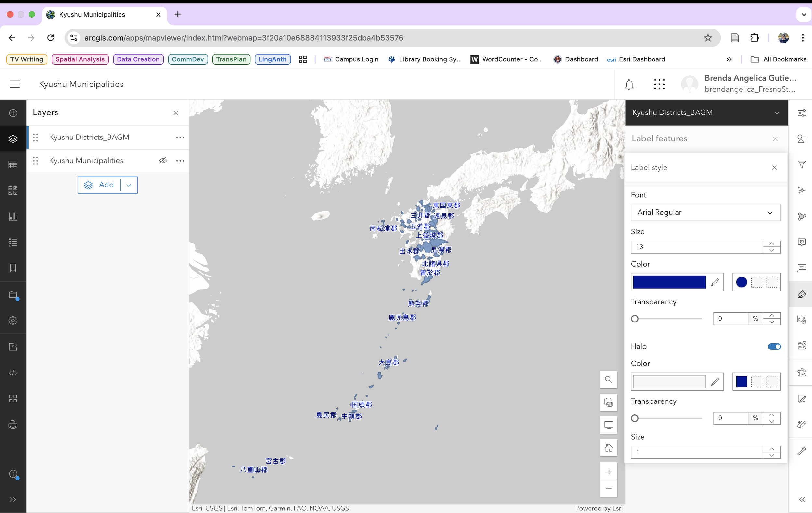Open the layer Properties pane on the right

(x=802, y=113)
